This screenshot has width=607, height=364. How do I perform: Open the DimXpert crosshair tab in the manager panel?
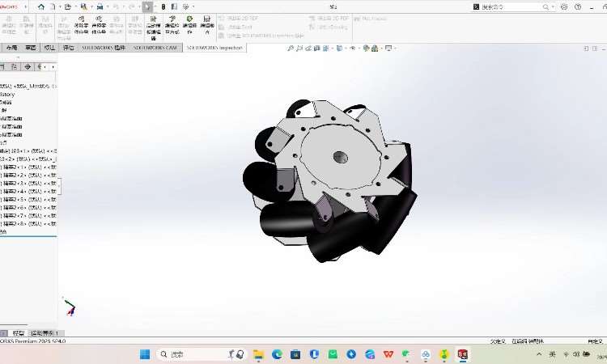27,66
